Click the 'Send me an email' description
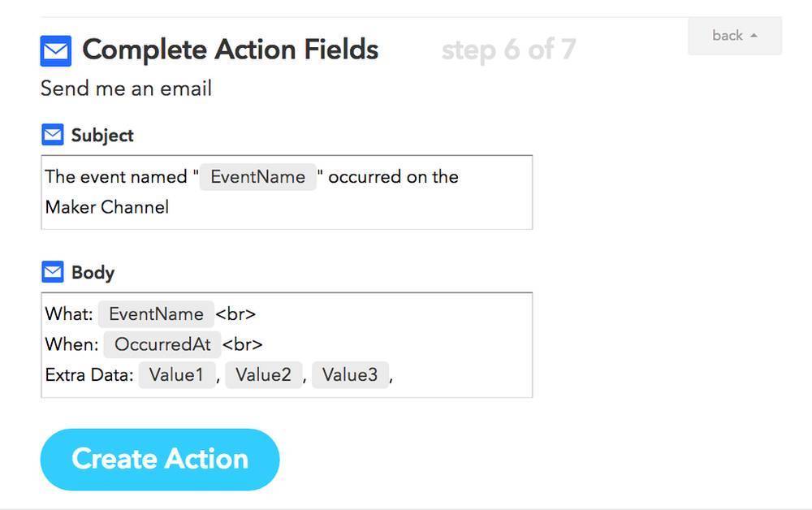 coord(126,88)
